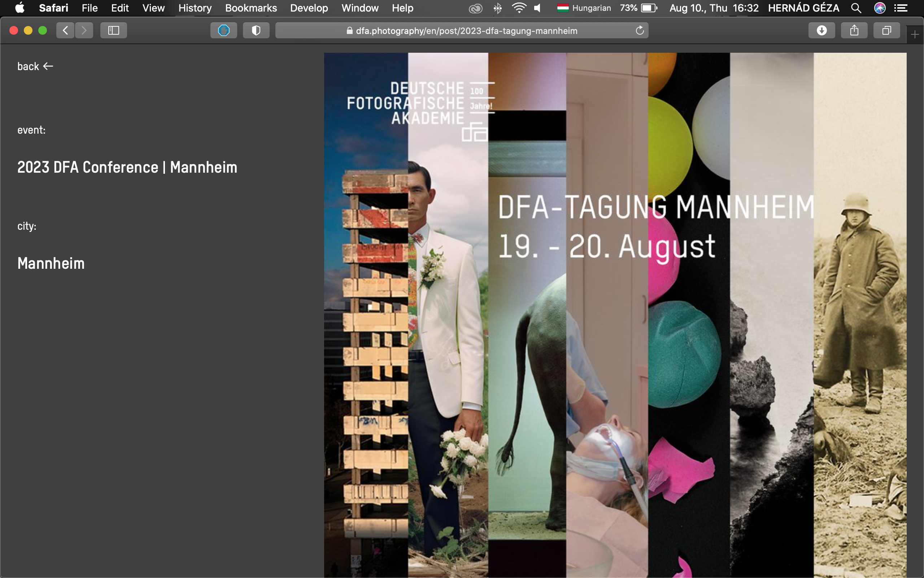Click the large 'Mannheim' city text
The image size is (924, 578).
point(51,263)
